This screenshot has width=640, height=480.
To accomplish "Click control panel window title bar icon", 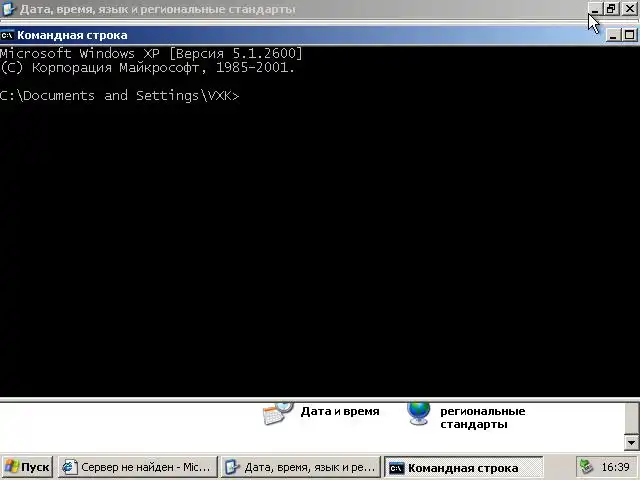I will pos(9,9).
